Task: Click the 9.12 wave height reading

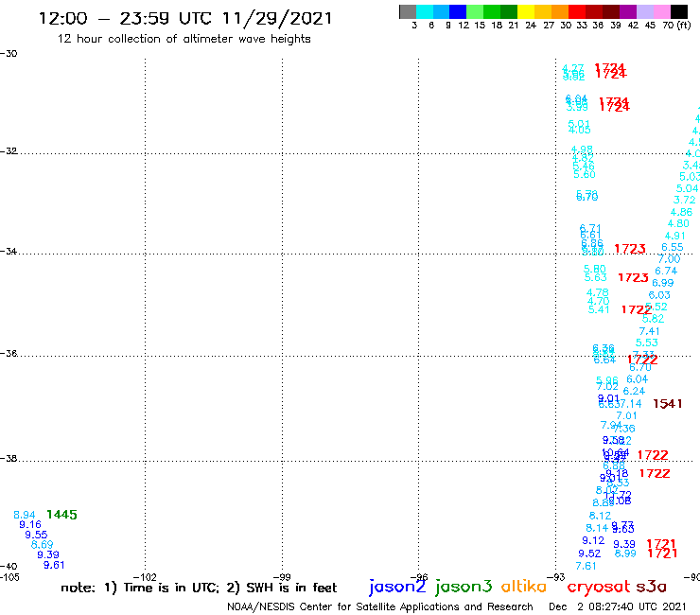Action: tap(593, 540)
